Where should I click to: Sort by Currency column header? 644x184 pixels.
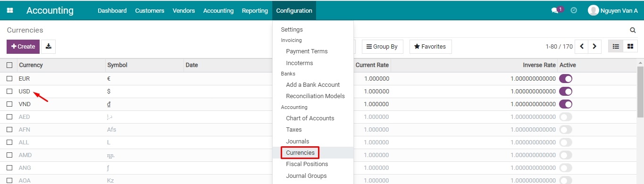pos(61,65)
